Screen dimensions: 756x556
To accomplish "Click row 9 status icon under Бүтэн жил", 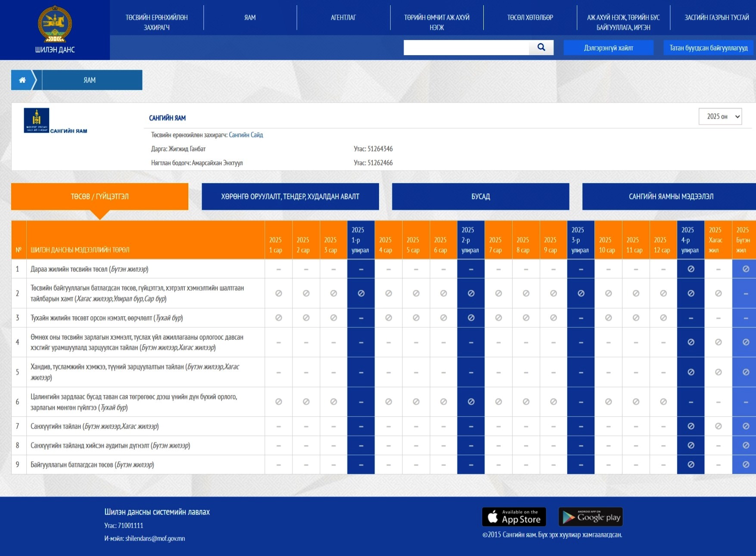I will 746,465.
